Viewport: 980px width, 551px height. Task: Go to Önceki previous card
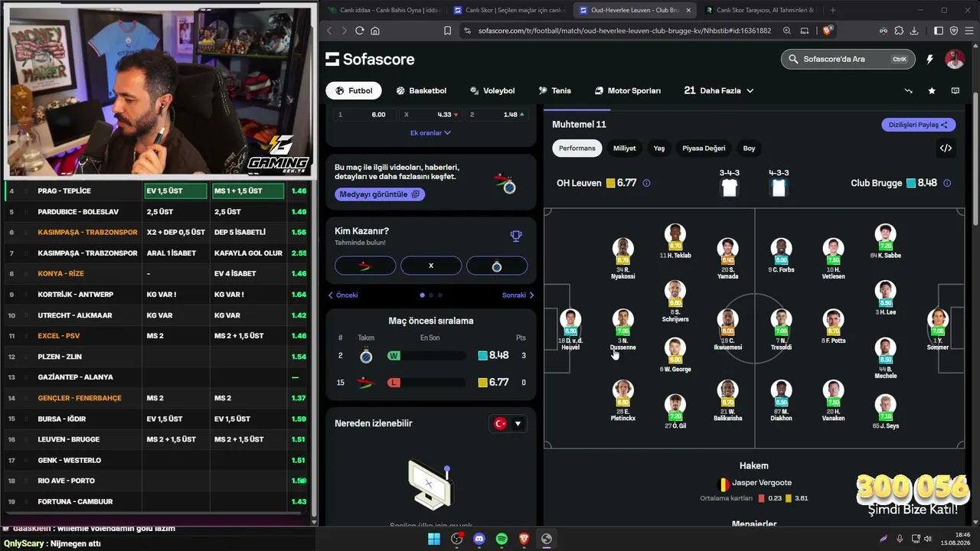point(343,295)
